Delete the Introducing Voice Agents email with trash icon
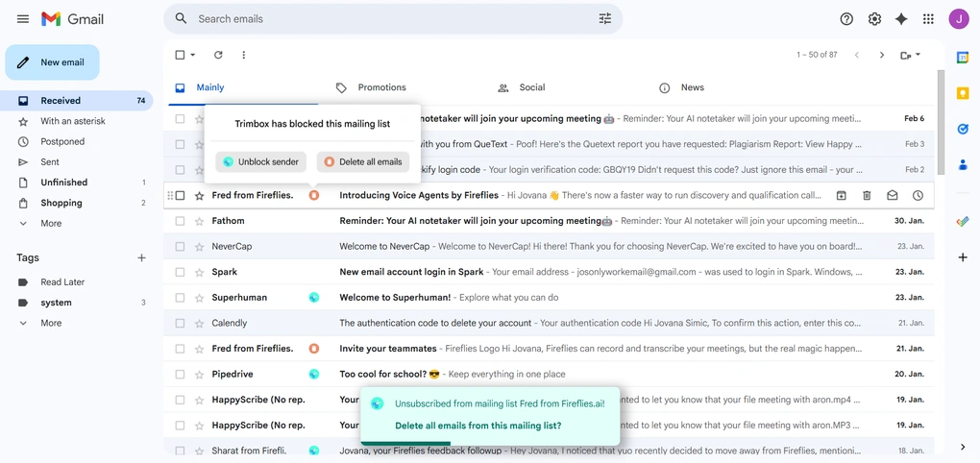Image resolution: width=980 pixels, height=463 pixels. pos(867,196)
